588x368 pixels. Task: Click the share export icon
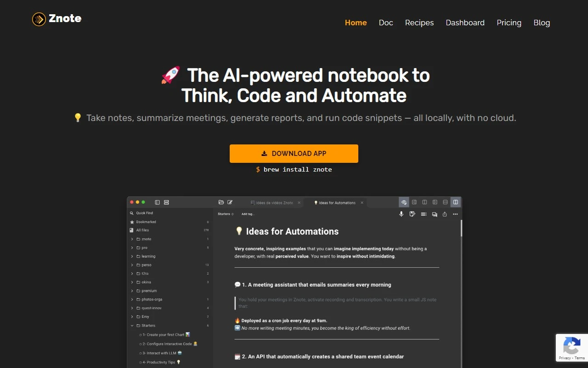click(x=445, y=214)
